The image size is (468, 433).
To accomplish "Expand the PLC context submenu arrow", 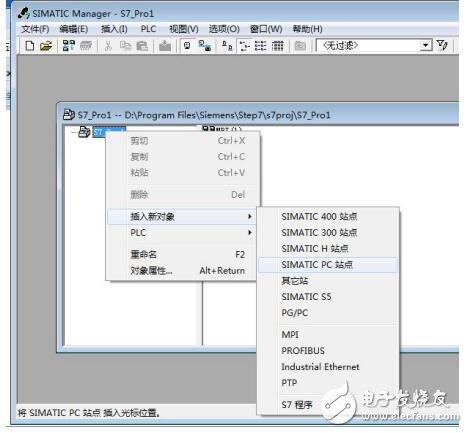I will [250, 232].
